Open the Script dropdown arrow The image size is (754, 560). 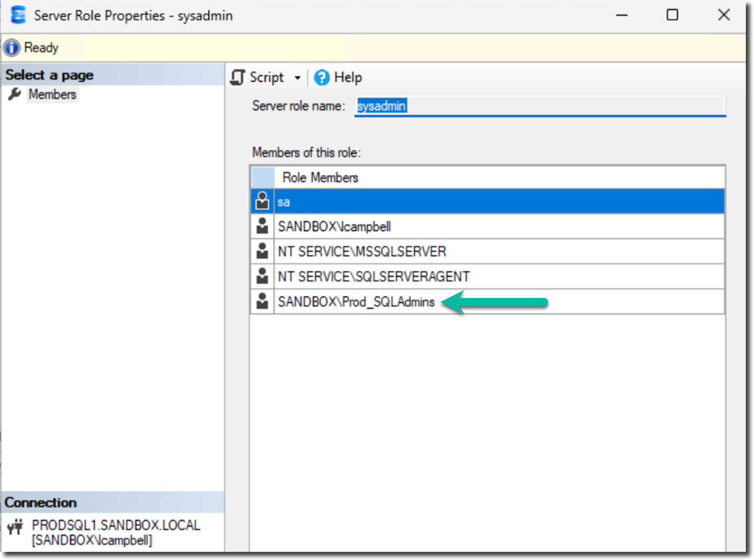click(297, 78)
